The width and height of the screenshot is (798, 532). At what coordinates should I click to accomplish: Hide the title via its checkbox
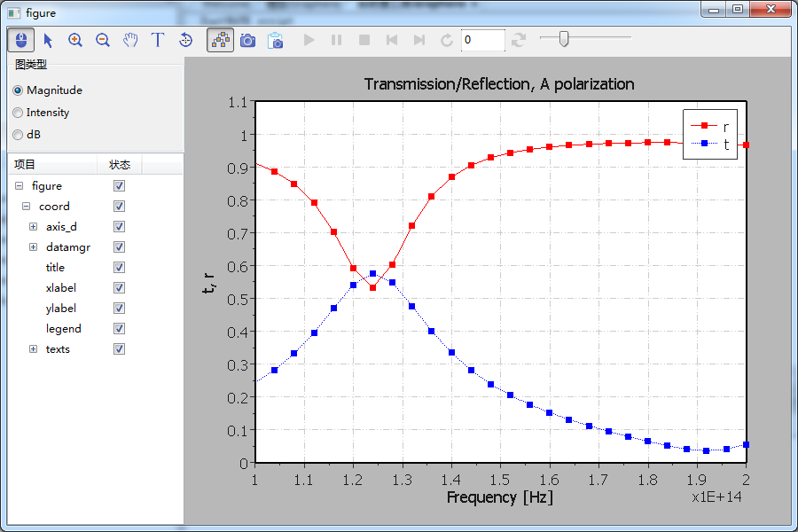(x=120, y=268)
